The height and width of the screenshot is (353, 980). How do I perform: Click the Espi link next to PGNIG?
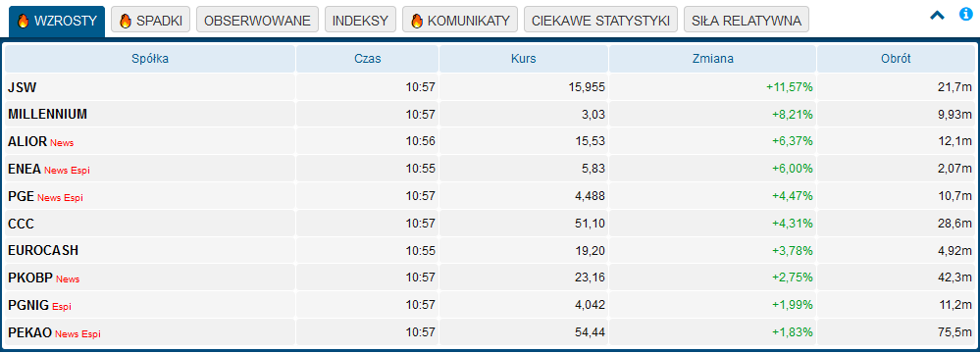coord(61,306)
